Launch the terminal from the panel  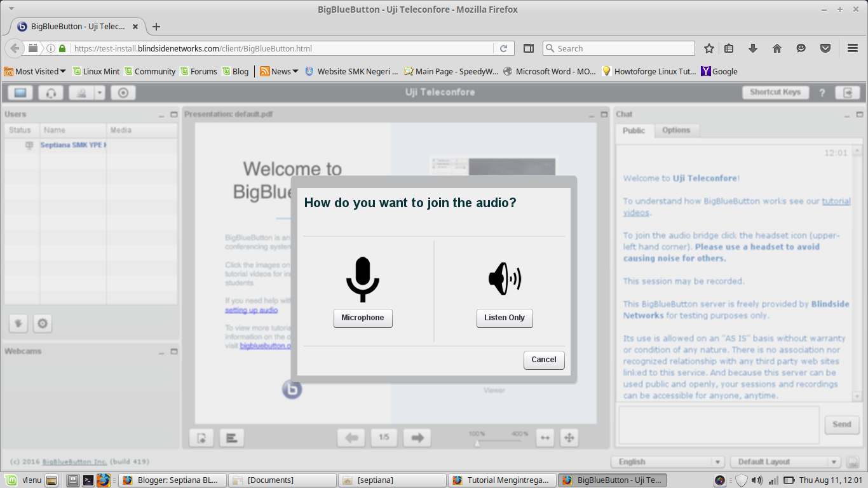pos(88,480)
